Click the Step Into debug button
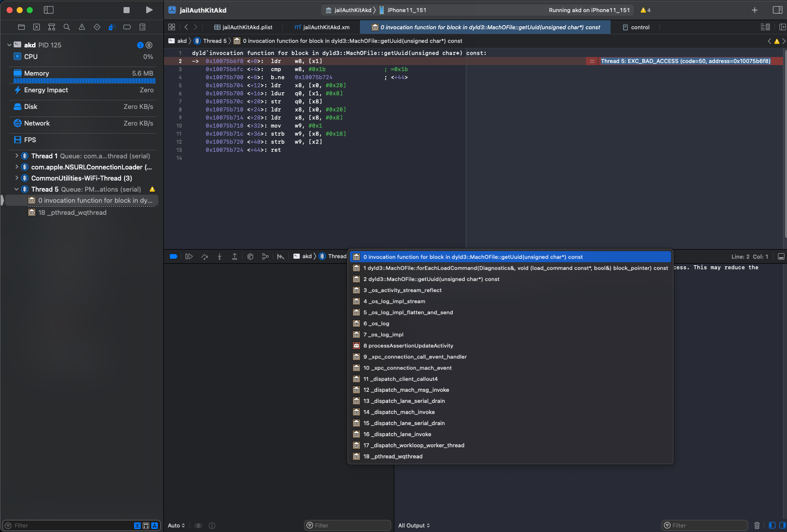This screenshot has width=787, height=532. click(219, 257)
